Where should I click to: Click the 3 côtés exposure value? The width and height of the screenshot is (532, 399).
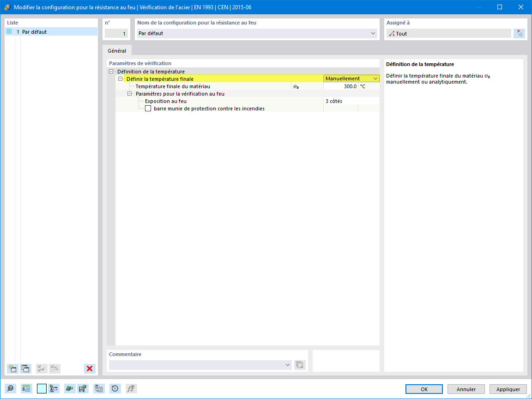click(x=351, y=101)
